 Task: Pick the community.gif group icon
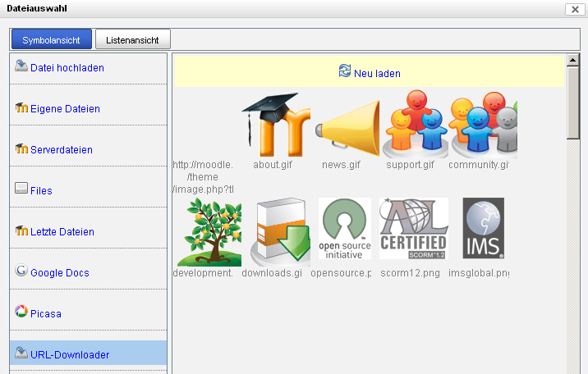tap(483, 125)
